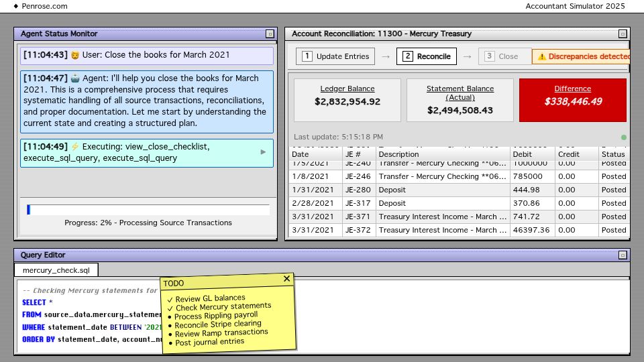644x362 pixels.
Task: Click the Close step 3 button
Action: (504, 56)
